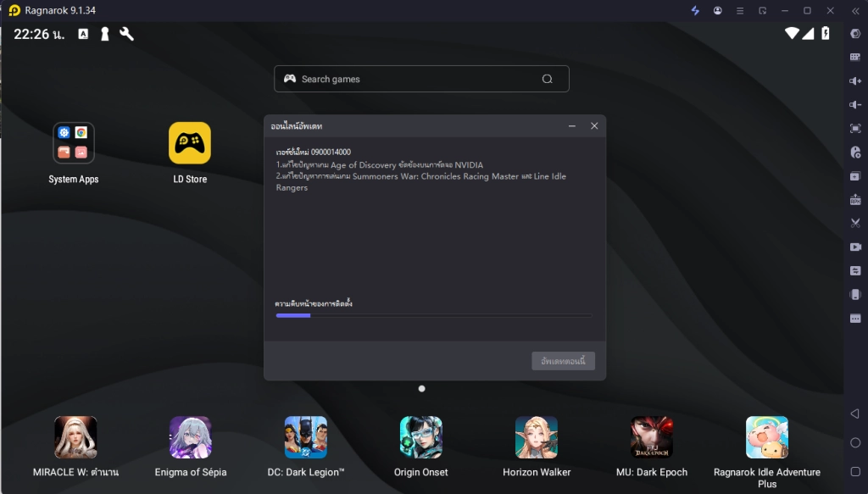
Task: Click the Android back triangle button
Action: pos(855,414)
